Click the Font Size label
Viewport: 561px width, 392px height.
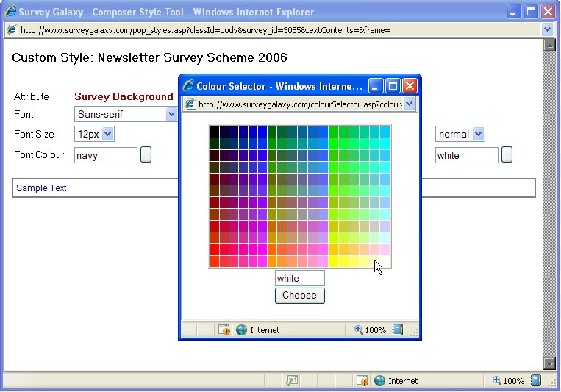click(x=34, y=135)
